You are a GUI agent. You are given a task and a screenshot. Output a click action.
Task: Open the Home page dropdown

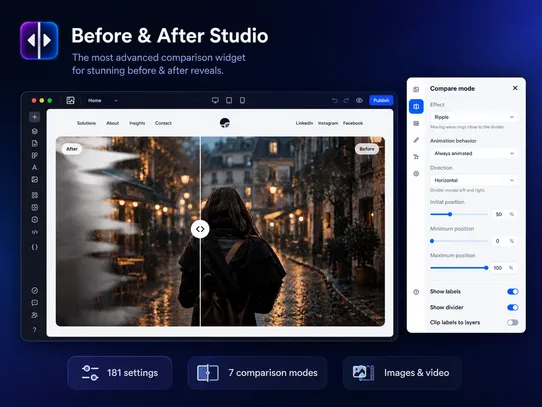coord(103,100)
